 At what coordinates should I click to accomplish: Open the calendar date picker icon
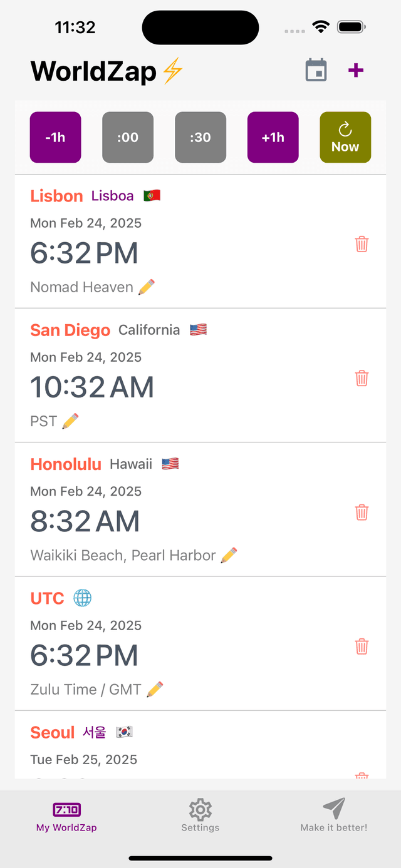point(316,70)
